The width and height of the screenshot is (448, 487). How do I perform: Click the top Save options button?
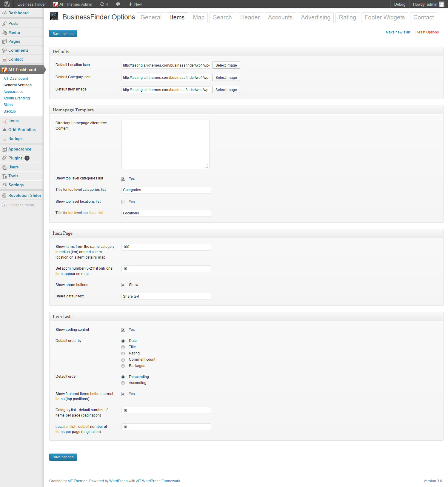click(63, 33)
